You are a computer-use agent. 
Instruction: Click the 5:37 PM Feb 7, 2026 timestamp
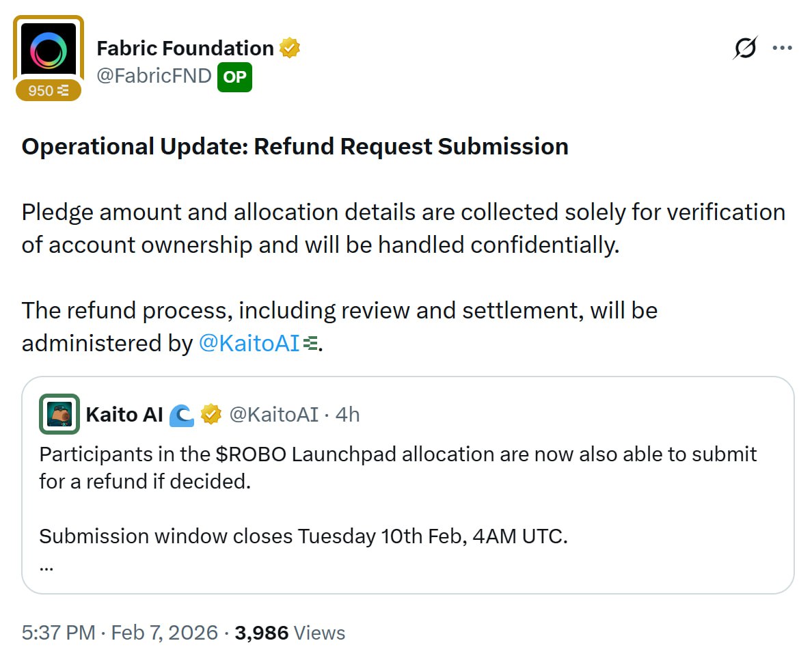pyautogui.click(x=120, y=633)
